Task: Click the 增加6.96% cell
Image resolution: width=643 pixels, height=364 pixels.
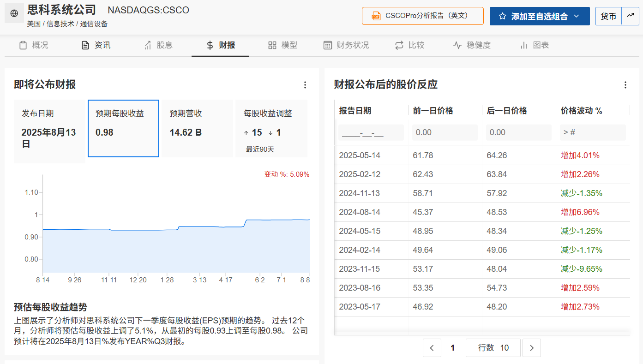Action: pos(580,212)
